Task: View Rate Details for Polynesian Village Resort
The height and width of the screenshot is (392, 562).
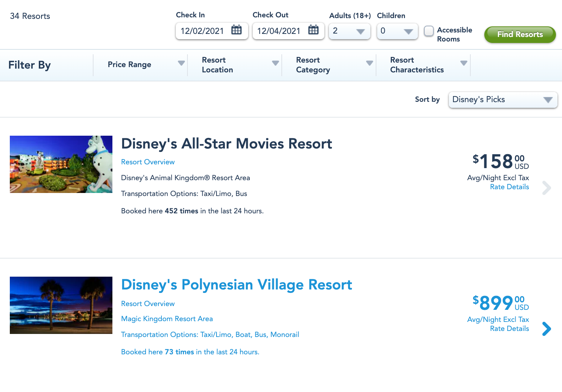Action: (x=509, y=329)
